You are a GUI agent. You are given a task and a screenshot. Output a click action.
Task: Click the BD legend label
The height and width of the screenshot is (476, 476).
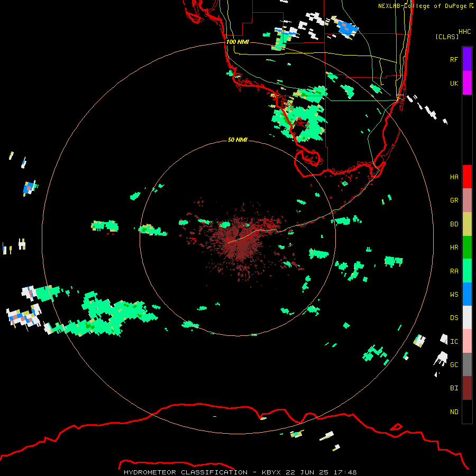[454, 224]
